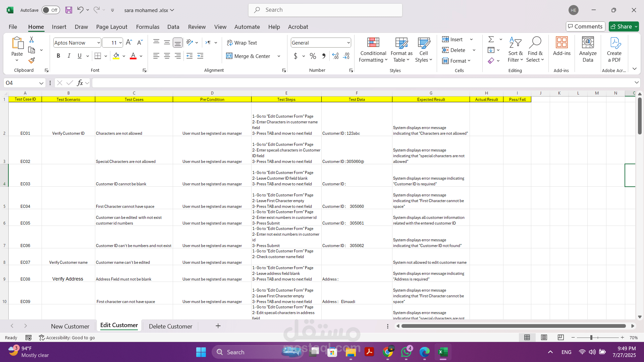644x362 pixels.
Task: Toggle Wrap Text option
Action: click(242, 43)
